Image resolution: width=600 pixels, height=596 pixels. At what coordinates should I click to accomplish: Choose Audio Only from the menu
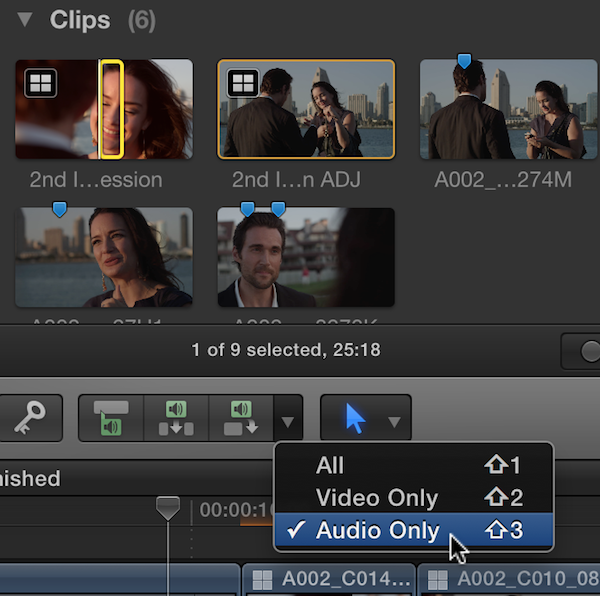point(414,530)
